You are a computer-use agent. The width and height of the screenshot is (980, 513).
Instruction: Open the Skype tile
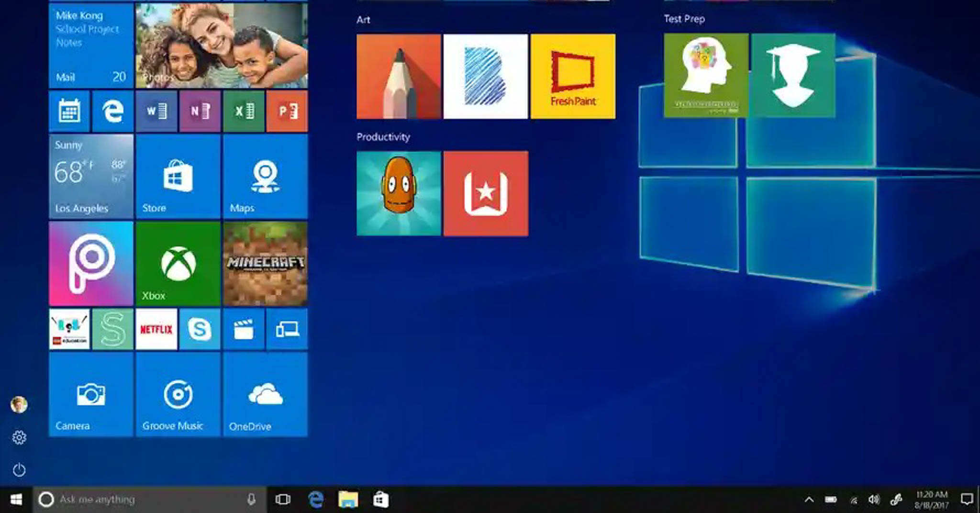200,329
